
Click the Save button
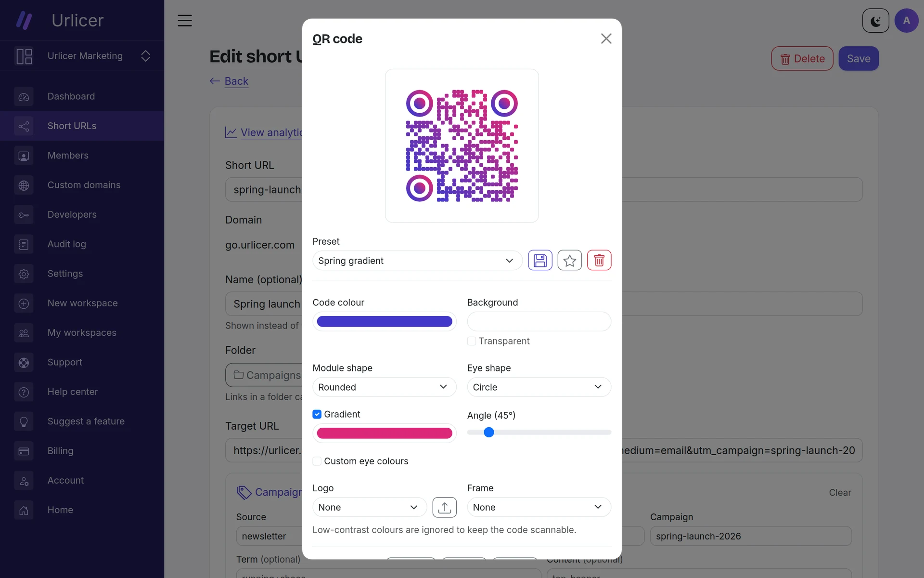click(x=859, y=59)
